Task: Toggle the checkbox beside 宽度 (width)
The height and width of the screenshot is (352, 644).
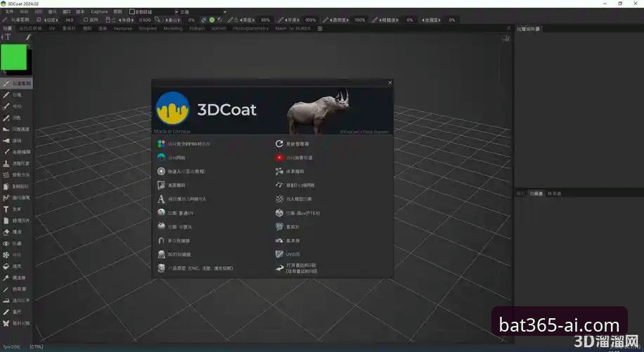Action: [39, 20]
